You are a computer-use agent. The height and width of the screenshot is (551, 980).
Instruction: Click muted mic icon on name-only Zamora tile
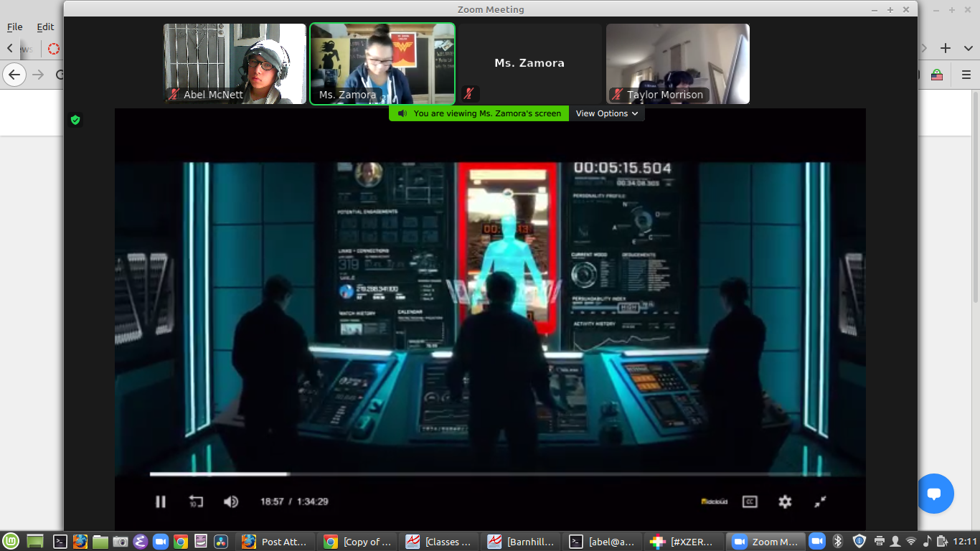[x=468, y=94]
